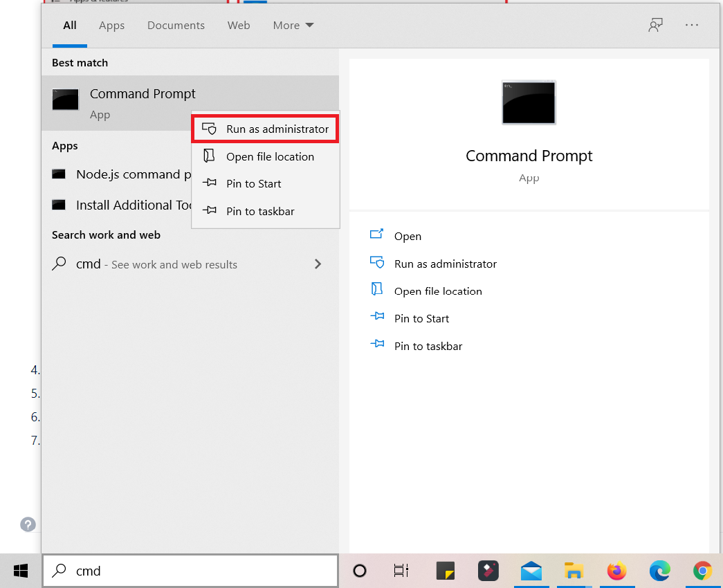Choose Open file location in context menu
Screen dimensions: 723x588
(x=266, y=157)
